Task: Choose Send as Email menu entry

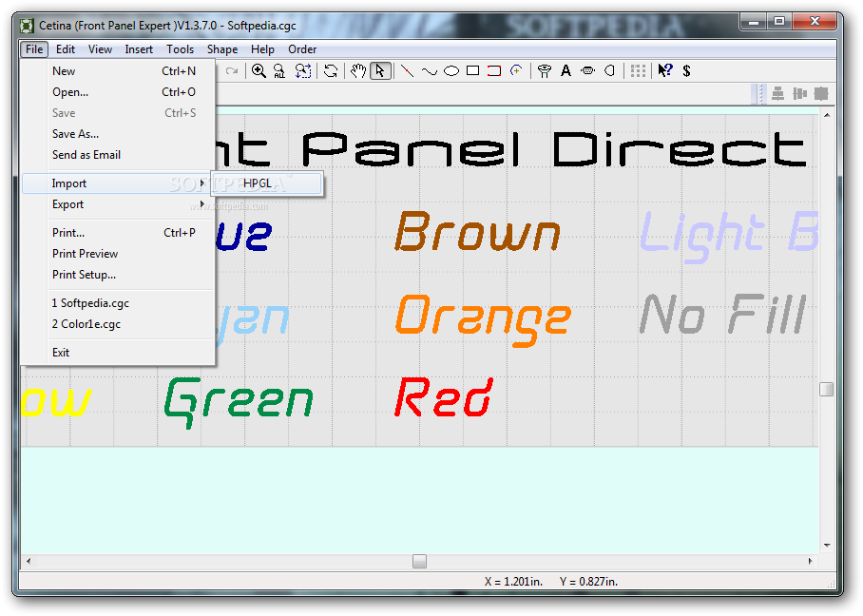Action: [117, 155]
